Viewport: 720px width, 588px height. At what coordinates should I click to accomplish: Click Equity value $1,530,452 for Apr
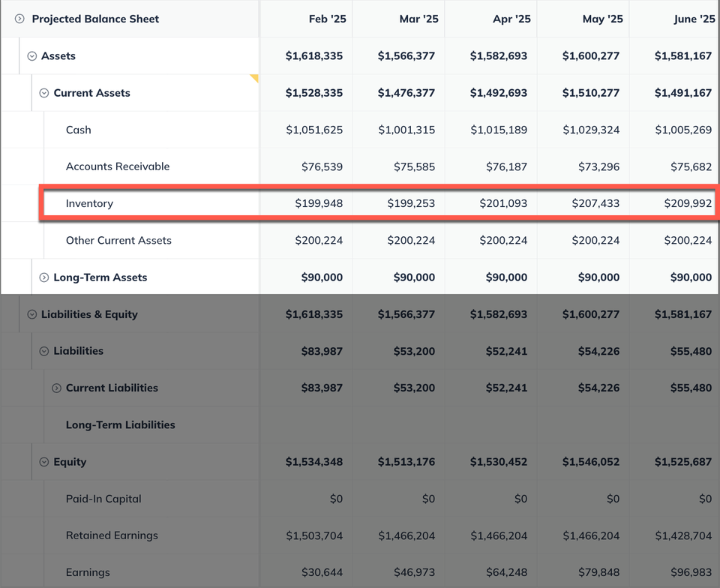coord(499,462)
